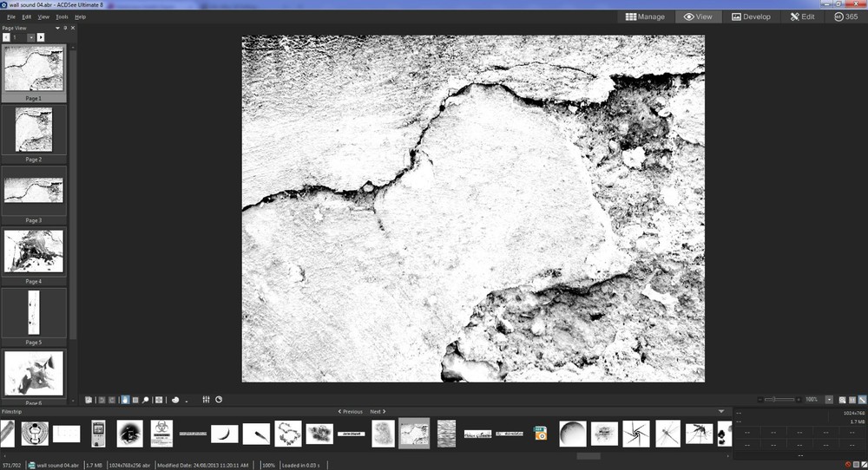This screenshot has width=868, height=470.
Task: Open the Help menu
Action: coord(80,16)
